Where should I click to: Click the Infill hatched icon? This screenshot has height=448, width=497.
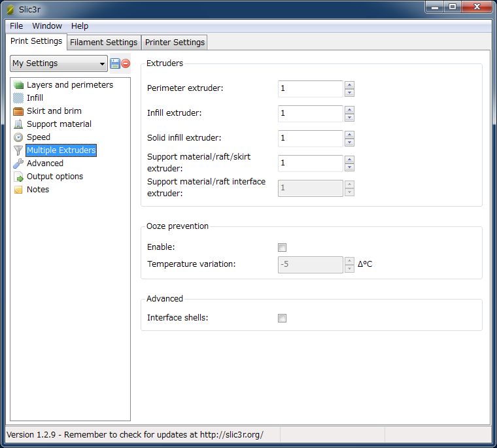(18, 98)
